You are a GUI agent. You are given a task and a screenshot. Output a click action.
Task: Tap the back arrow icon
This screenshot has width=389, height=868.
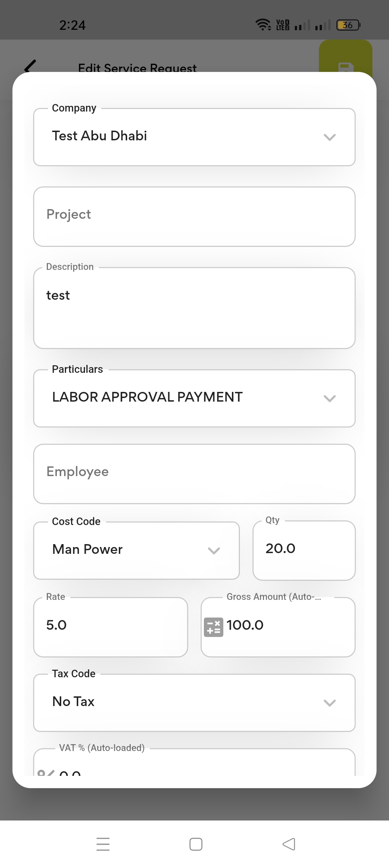30,65
